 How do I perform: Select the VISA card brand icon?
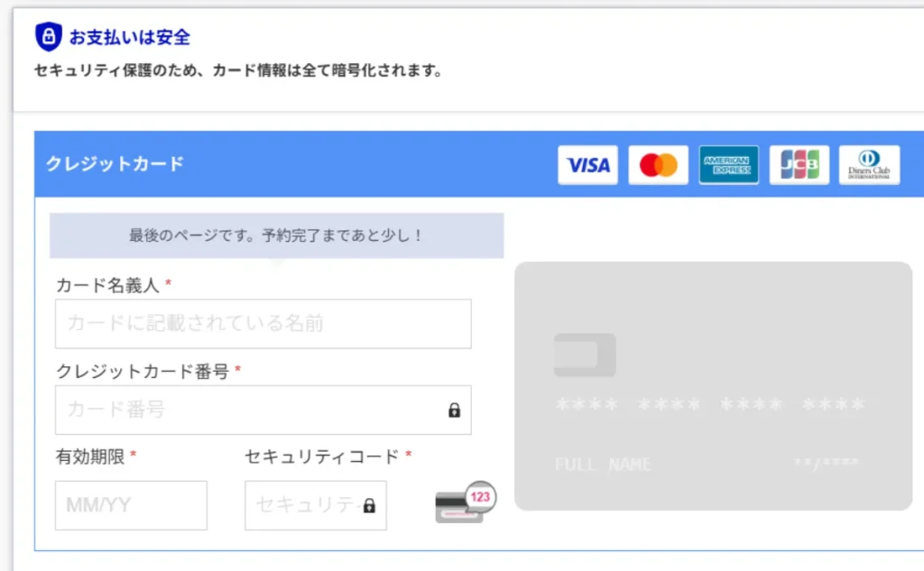[587, 164]
